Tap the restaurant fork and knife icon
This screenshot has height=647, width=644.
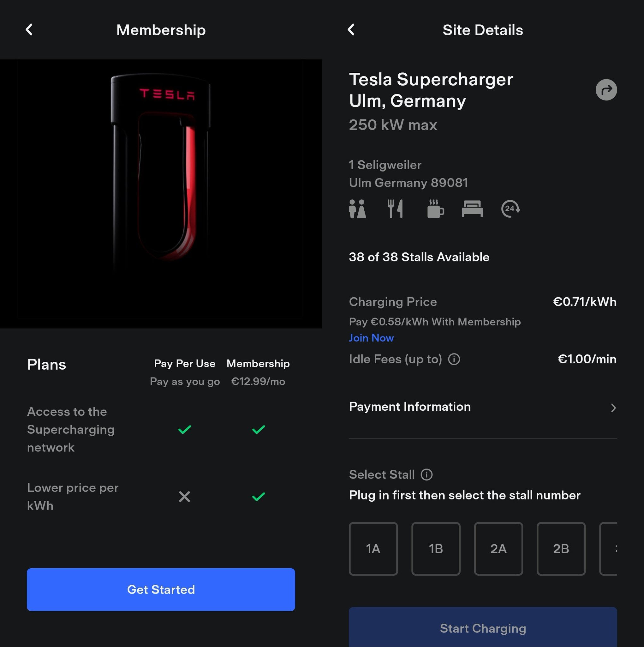pyautogui.click(x=395, y=209)
